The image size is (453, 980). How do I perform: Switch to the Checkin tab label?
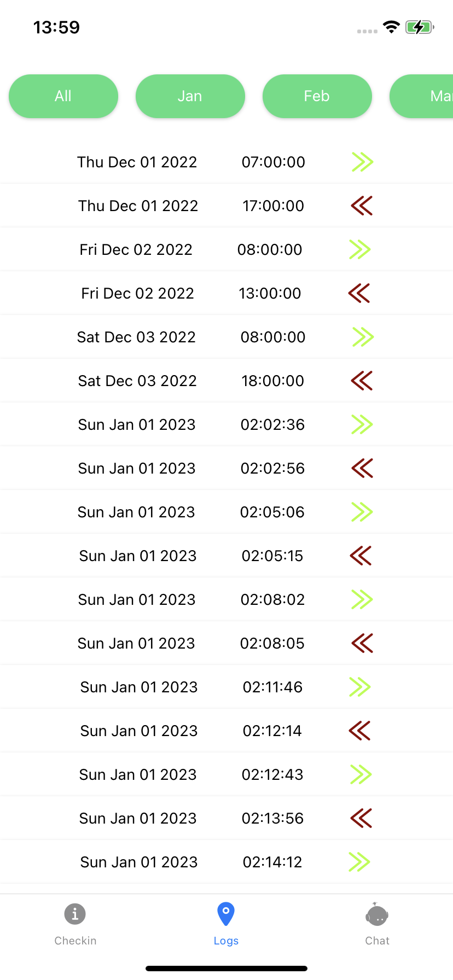coord(75,941)
